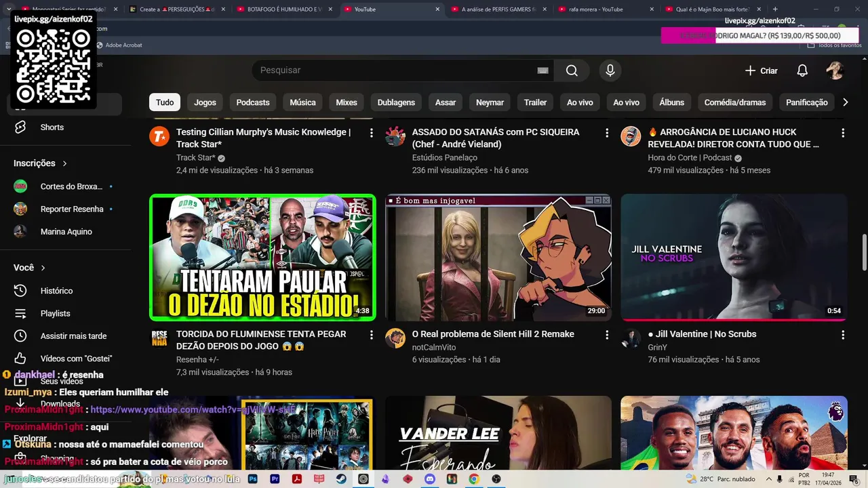Select the Dublagens filter chip

point(396,102)
